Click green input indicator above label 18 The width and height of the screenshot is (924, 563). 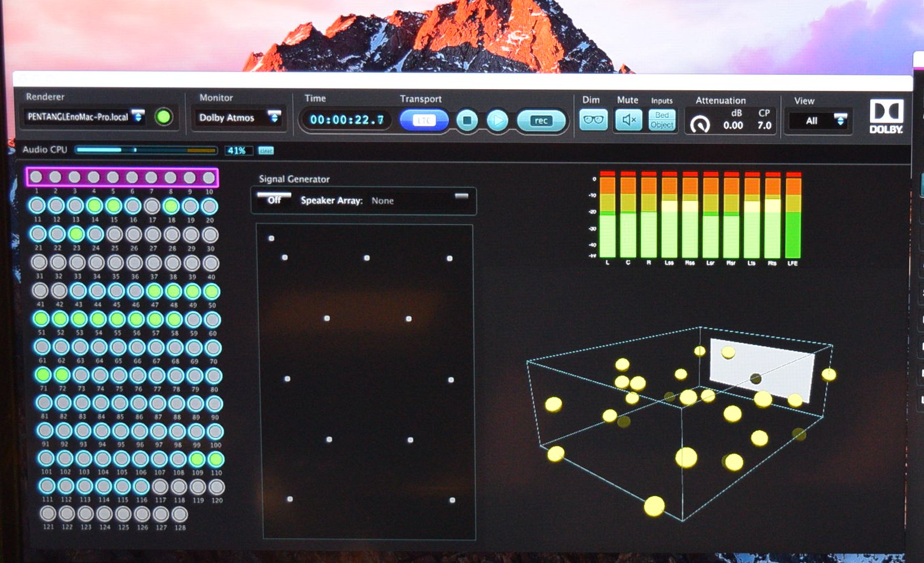click(x=171, y=205)
